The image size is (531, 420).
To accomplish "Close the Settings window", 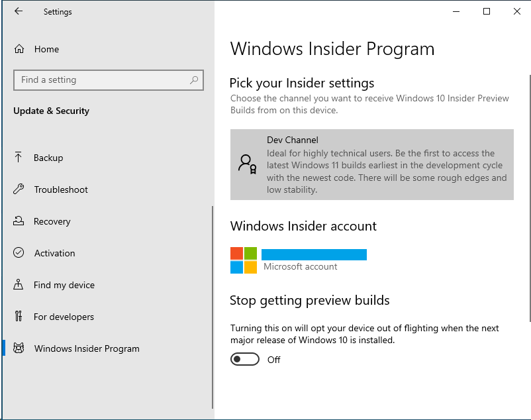I will (x=517, y=11).
